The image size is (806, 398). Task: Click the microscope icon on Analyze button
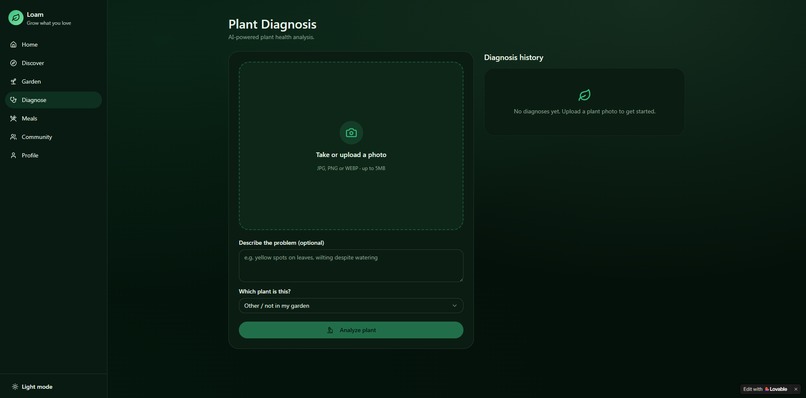(x=330, y=330)
